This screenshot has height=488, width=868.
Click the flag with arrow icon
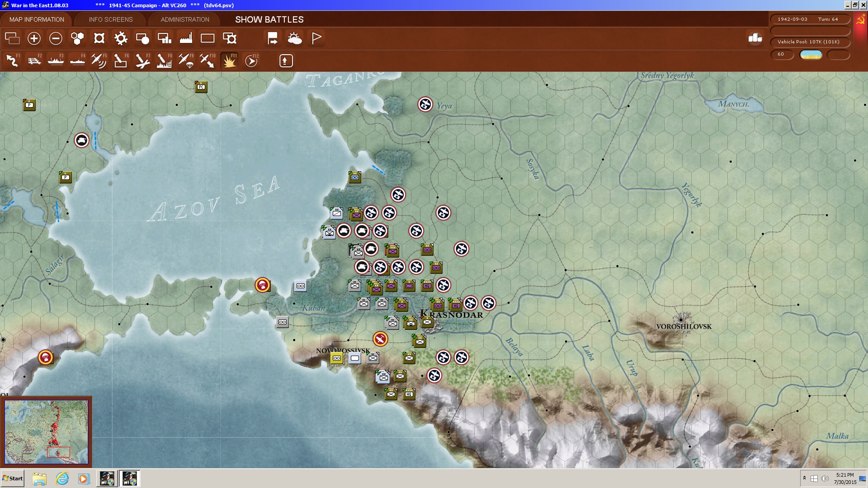[x=273, y=38]
